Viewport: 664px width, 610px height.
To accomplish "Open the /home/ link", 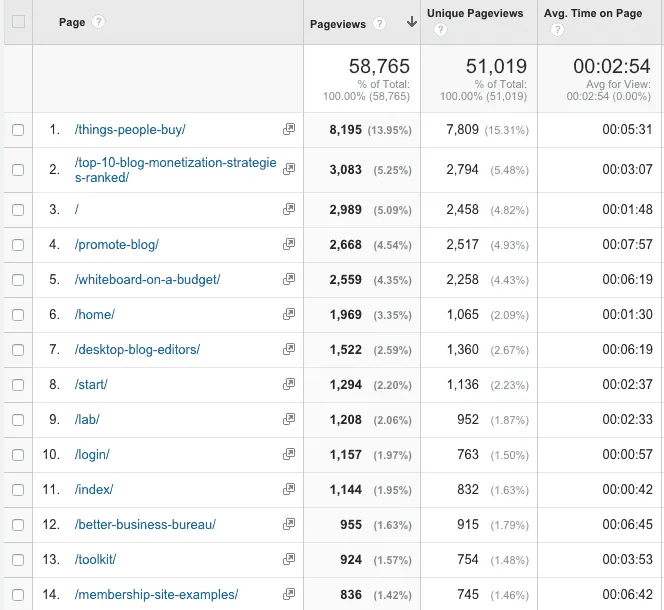I will point(94,314).
